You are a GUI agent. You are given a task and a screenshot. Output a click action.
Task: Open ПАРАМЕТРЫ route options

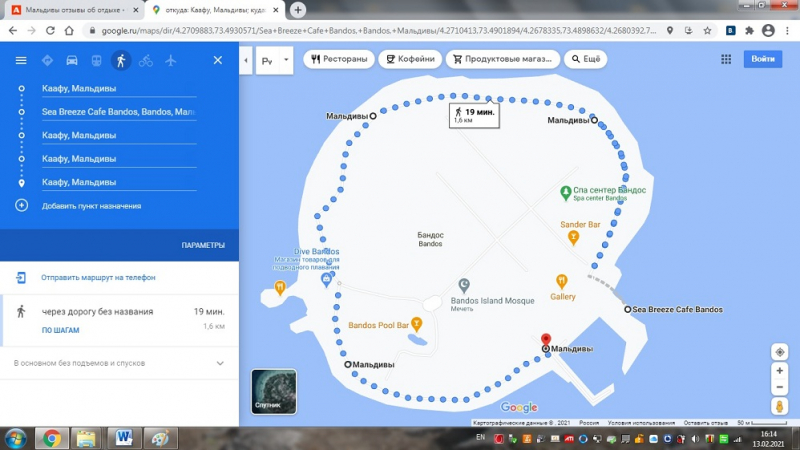203,245
